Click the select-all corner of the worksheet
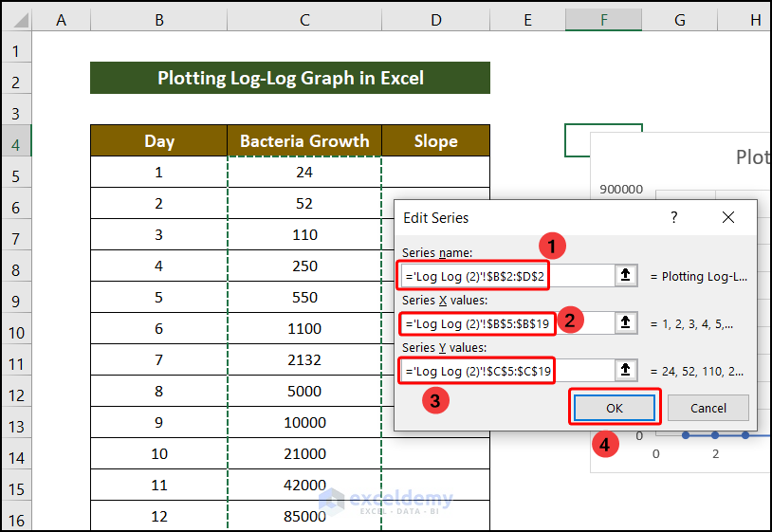This screenshot has height=532, width=772. point(16,19)
